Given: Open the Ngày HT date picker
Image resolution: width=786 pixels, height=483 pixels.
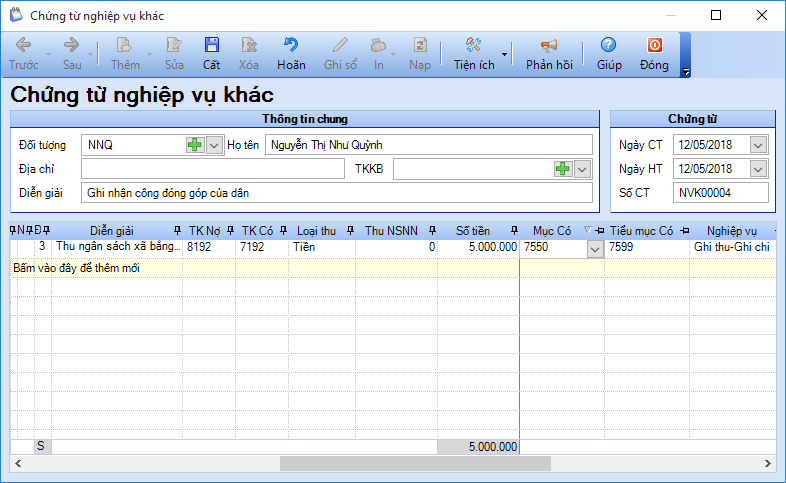Looking at the screenshot, I should coord(758,169).
